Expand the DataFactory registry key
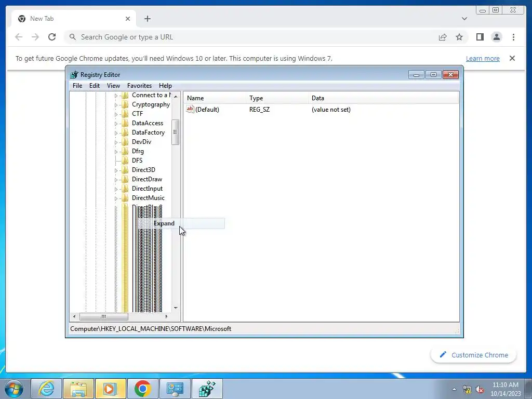The height and width of the screenshot is (399, 532). pyautogui.click(x=116, y=132)
